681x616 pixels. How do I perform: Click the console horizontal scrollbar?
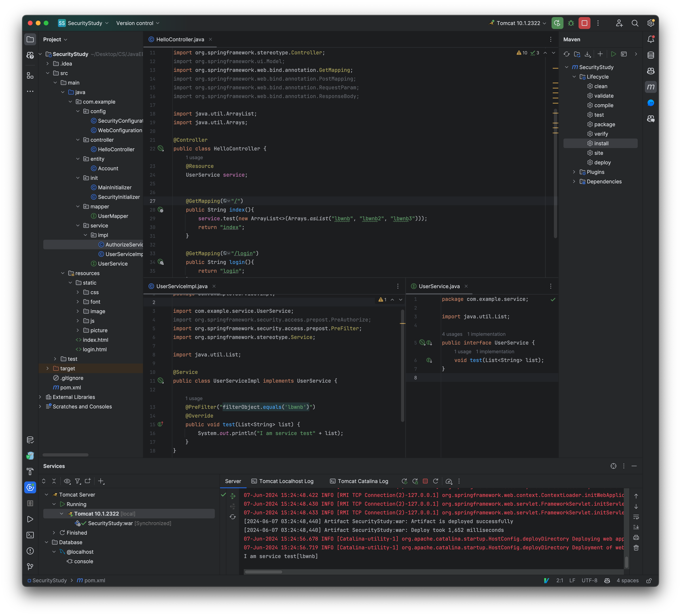click(263, 572)
